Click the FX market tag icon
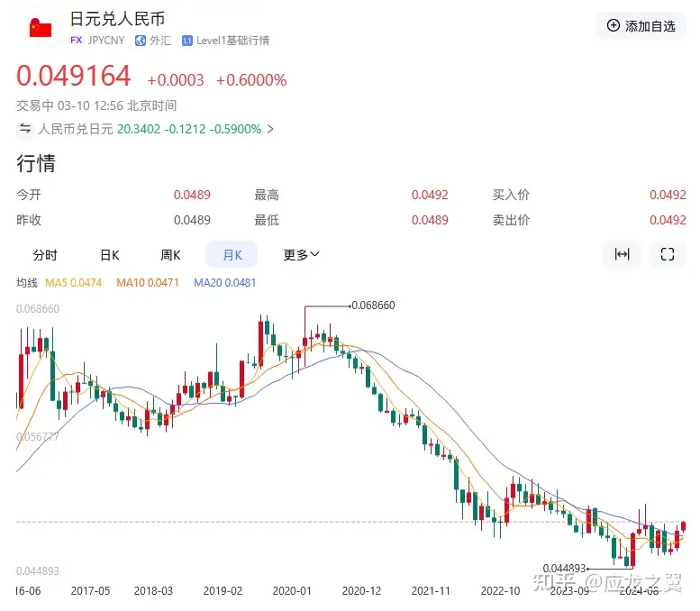The image size is (700, 611). pos(76,41)
